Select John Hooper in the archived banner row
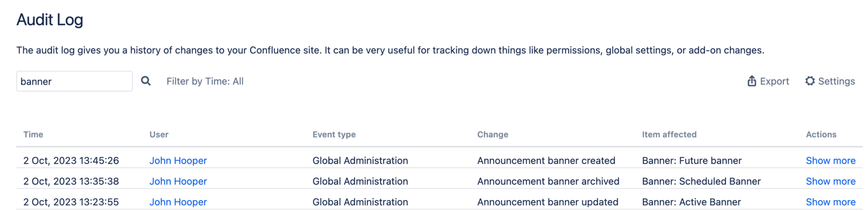The height and width of the screenshot is (211, 868). pos(178,181)
